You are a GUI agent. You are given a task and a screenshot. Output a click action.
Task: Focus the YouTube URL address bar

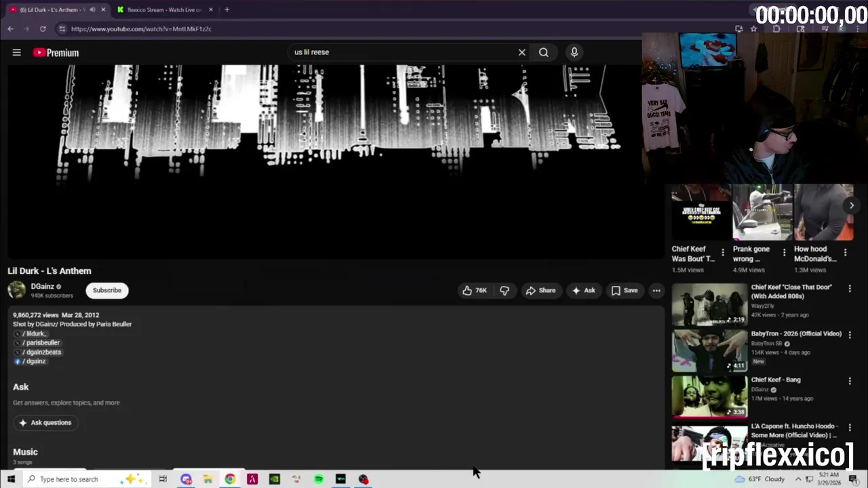coord(393,29)
